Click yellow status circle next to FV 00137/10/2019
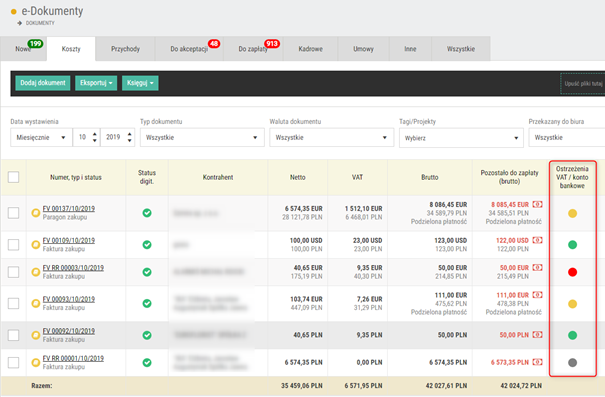 point(35,213)
